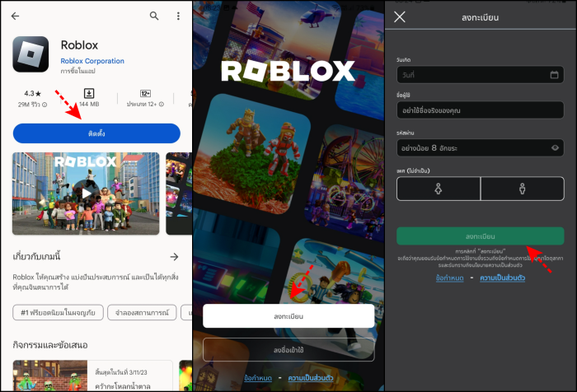Image resolution: width=577 pixels, height=392 pixels.
Task: Open ความเป็นส่วนตัว link in registration form
Action: (x=502, y=278)
